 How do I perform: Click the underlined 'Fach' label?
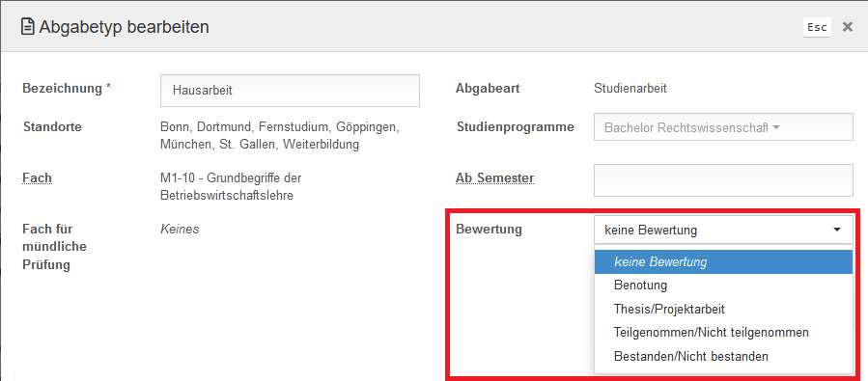click(37, 178)
